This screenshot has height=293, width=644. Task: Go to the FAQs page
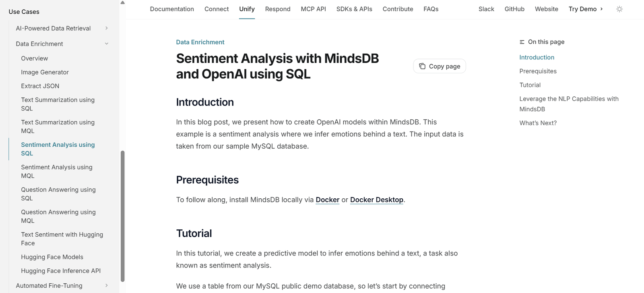click(431, 8)
